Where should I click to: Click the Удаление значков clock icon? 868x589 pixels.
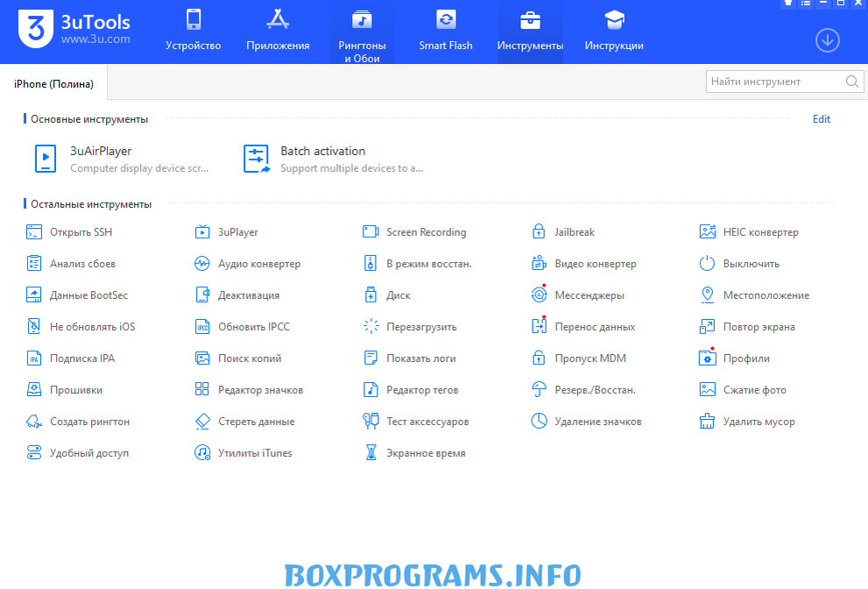pos(539,422)
